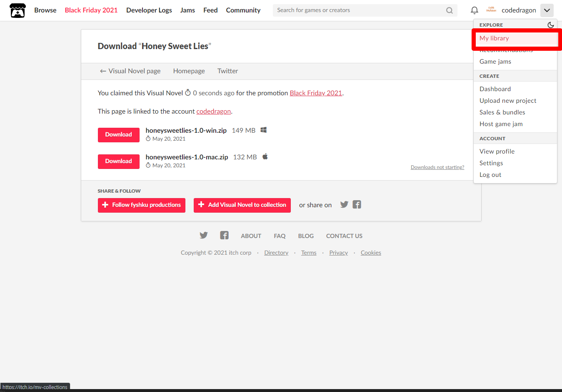Click the itch.io logo icon

(17, 10)
